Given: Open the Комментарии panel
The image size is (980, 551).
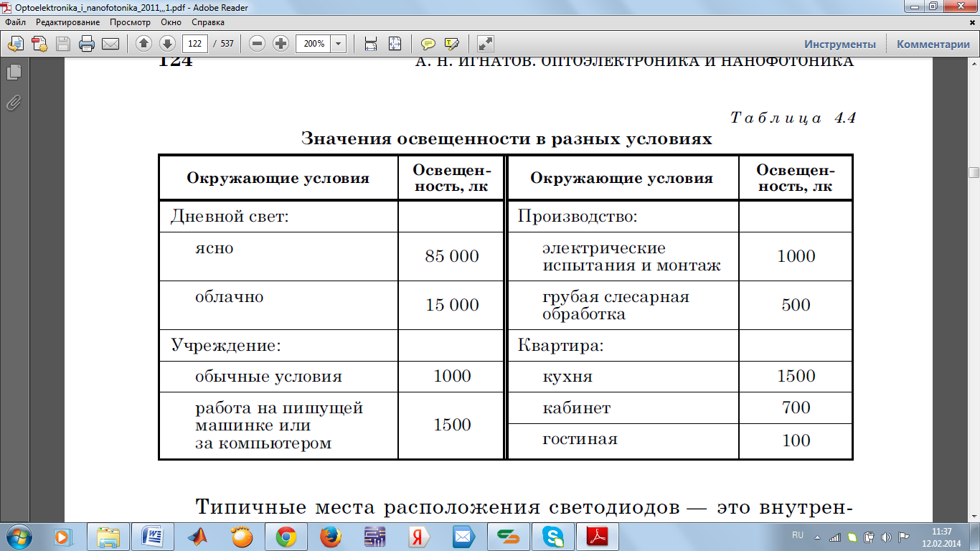Looking at the screenshot, I should pyautogui.click(x=933, y=44).
